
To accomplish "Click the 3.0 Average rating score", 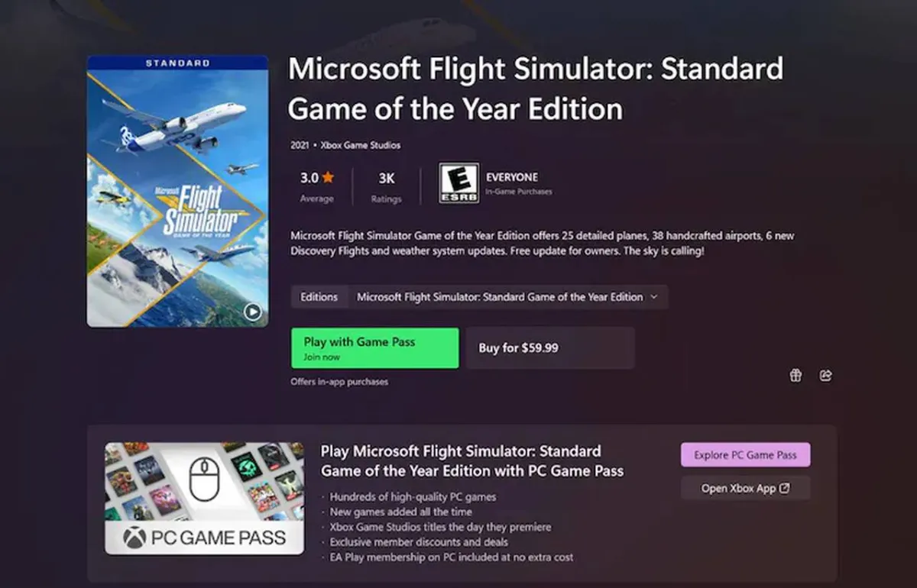I will click(x=316, y=186).
